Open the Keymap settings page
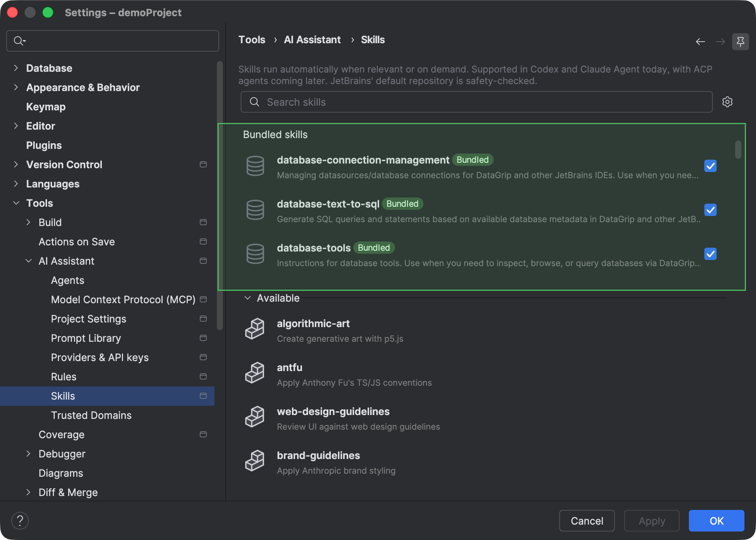This screenshot has width=756, height=540. click(46, 107)
